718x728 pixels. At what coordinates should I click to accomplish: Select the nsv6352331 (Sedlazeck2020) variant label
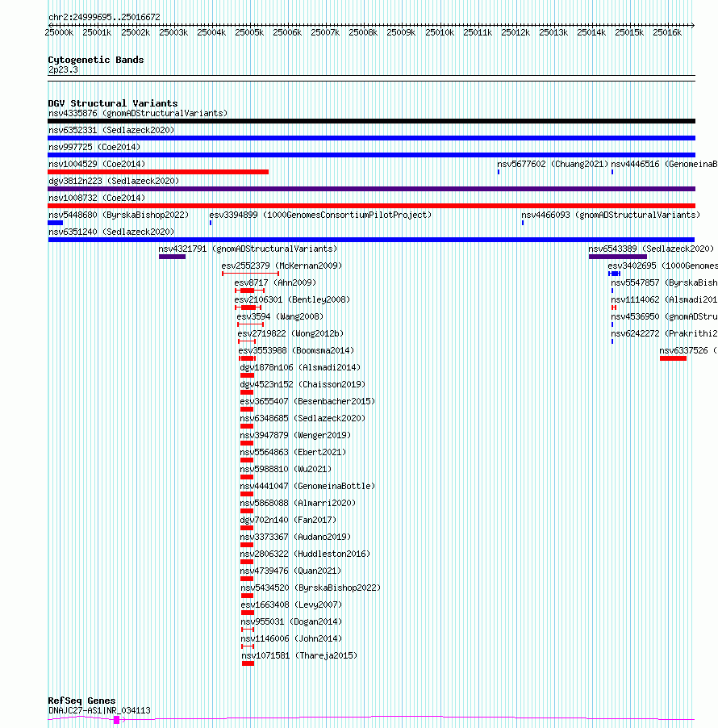tap(111, 130)
